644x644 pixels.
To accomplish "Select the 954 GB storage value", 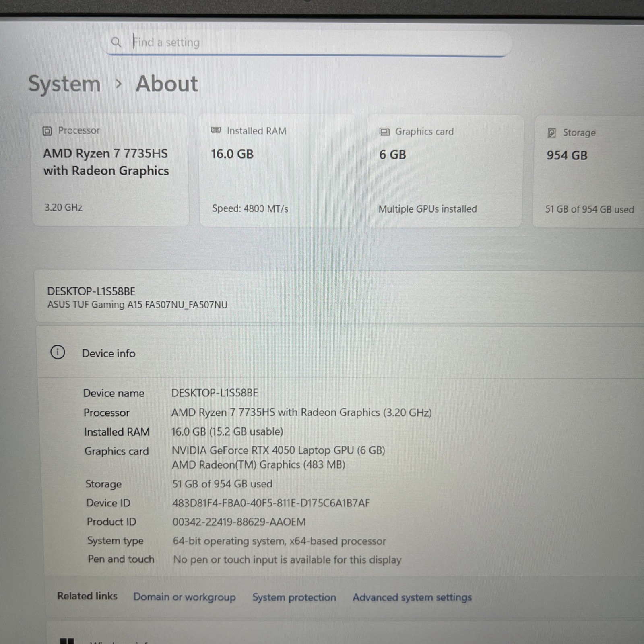I will (x=567, y=155).
